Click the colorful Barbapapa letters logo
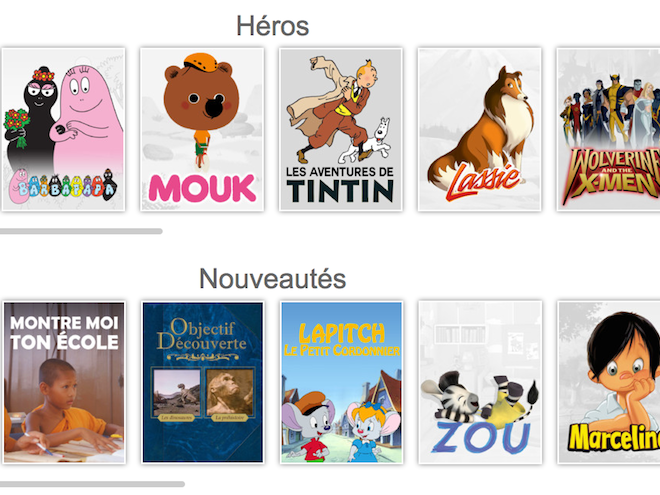This screenshot has height=495, width=660. click(x=63, y=186)
